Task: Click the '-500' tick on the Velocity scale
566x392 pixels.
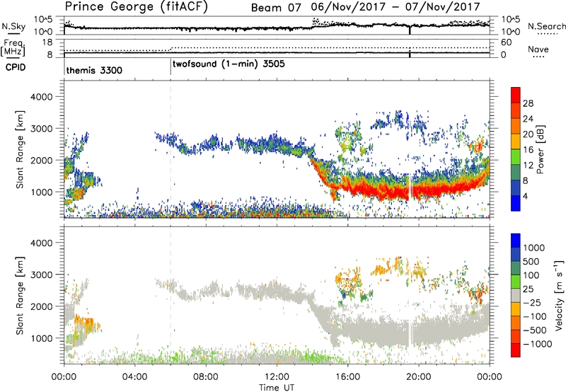Action: click(534, 330)
